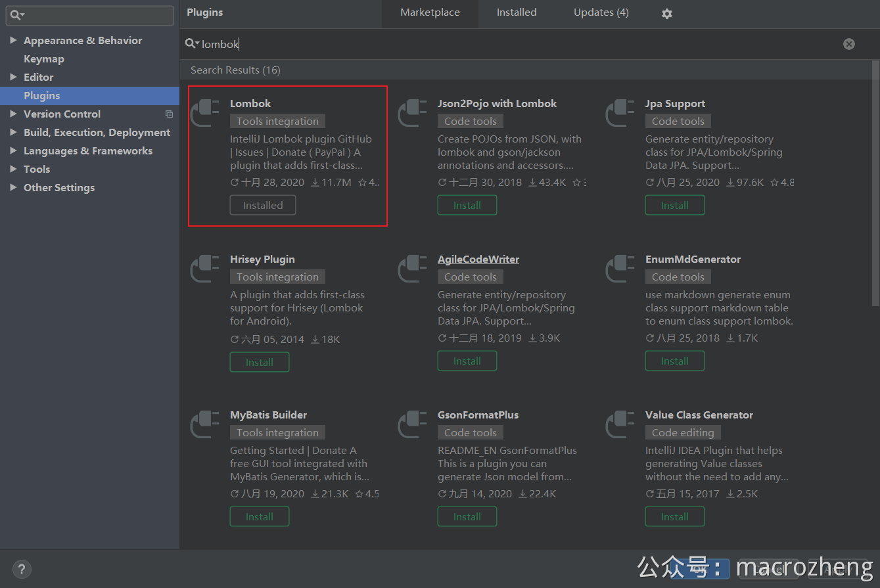Viewport: 880px width, 588px height.
Task: Switch to the Marketplace tab
Action: coord(430,12)
